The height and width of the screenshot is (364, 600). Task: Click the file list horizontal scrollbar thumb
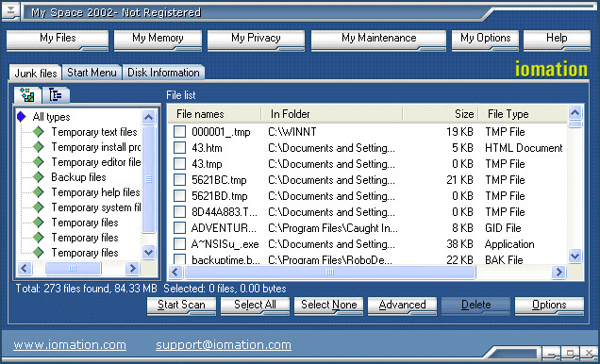pos(330,272)
